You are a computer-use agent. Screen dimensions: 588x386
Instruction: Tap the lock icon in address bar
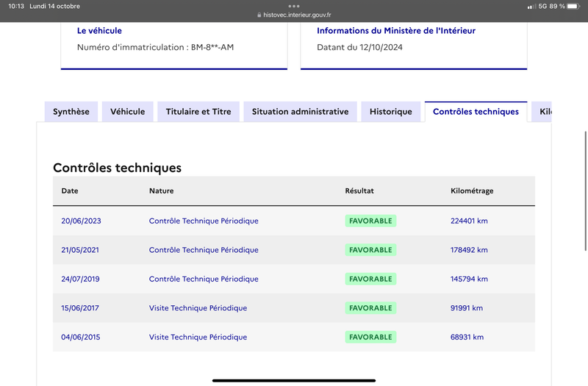coord(259,15)
